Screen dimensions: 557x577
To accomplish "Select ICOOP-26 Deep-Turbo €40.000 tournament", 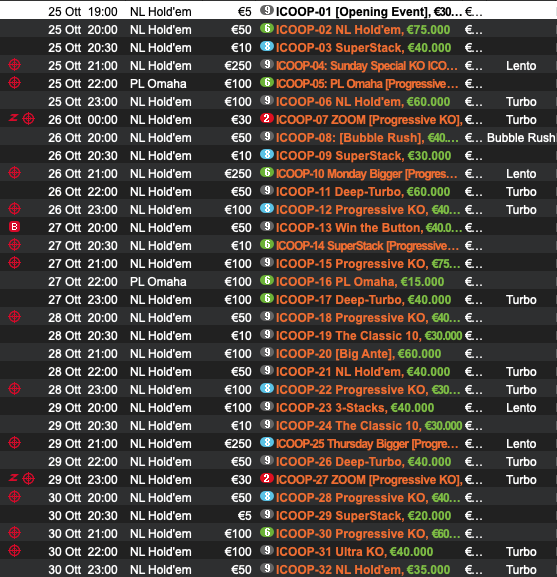I will (x=363, y=462).
